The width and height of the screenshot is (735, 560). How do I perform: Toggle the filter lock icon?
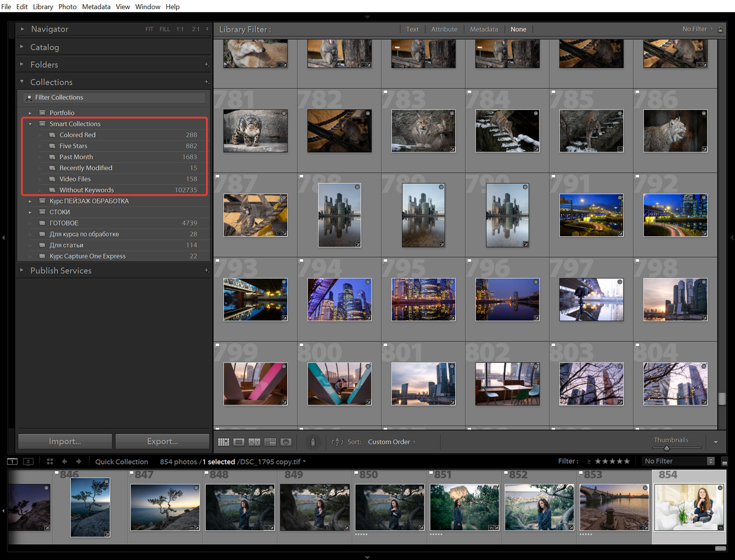720,29
